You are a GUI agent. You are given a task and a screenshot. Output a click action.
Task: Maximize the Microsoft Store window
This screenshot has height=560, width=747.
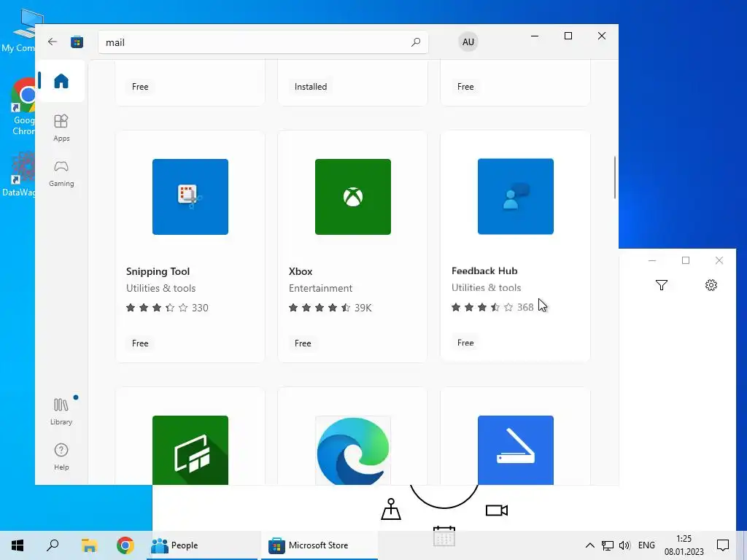[568, 36]
